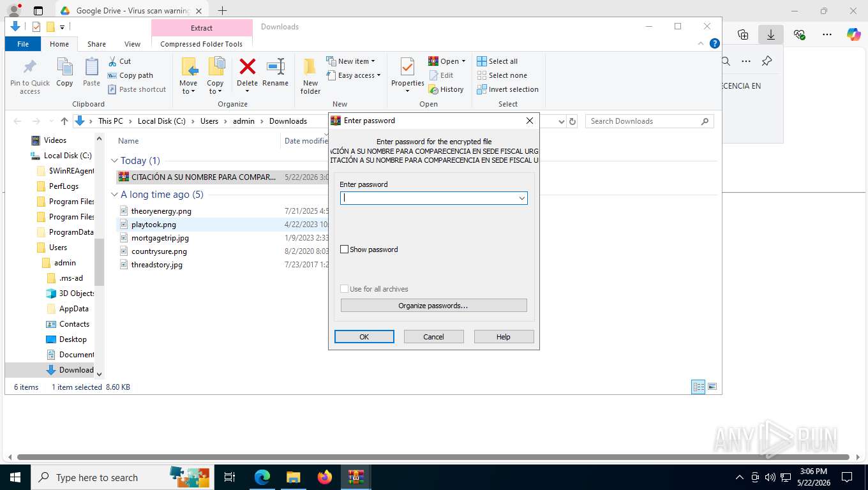Click Invert selection in ribbon
This screenshot has height=490, width=868.
click(507, 89)
